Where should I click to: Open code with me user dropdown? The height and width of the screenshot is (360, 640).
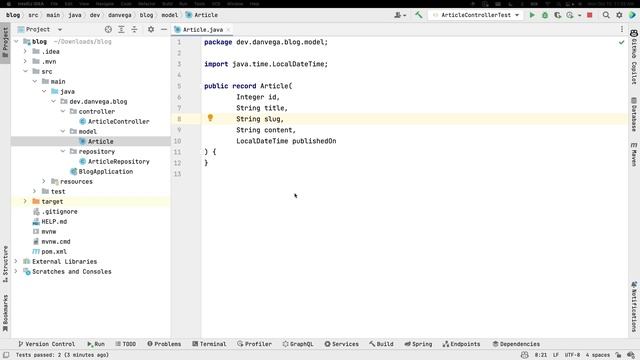(x=400, y=15)
